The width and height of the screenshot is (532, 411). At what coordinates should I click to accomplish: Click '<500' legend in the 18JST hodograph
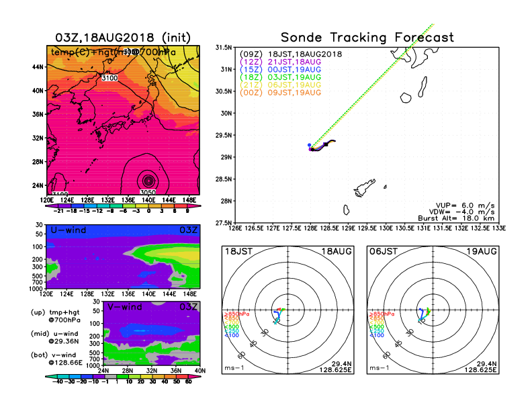[231, 327]
